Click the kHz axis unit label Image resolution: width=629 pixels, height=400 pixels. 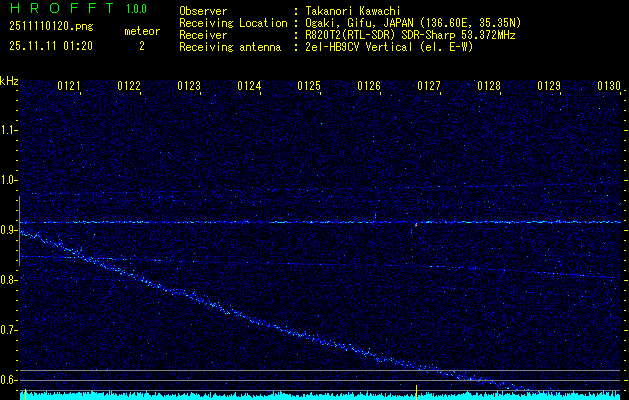tap(9, 80)
